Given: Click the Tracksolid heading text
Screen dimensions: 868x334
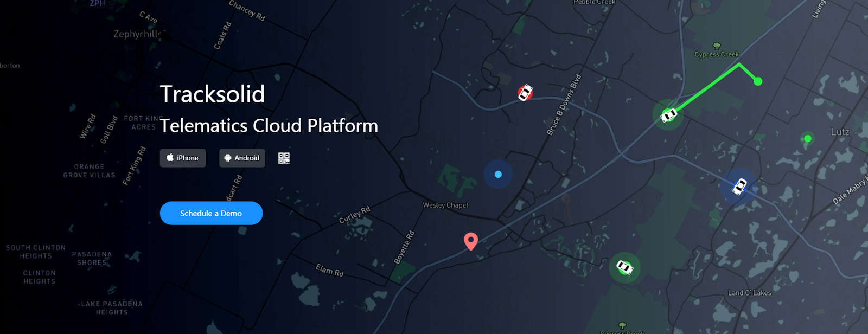Looking at the screenshot, I should [x=212, y=94].
